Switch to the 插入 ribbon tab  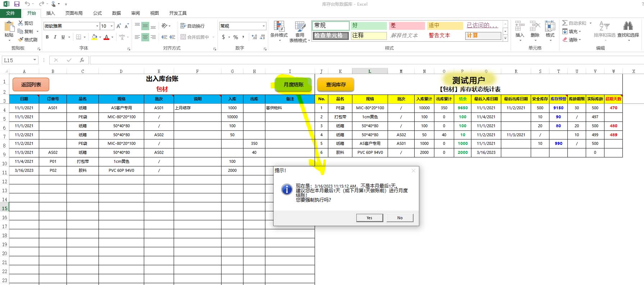point(51,13)
